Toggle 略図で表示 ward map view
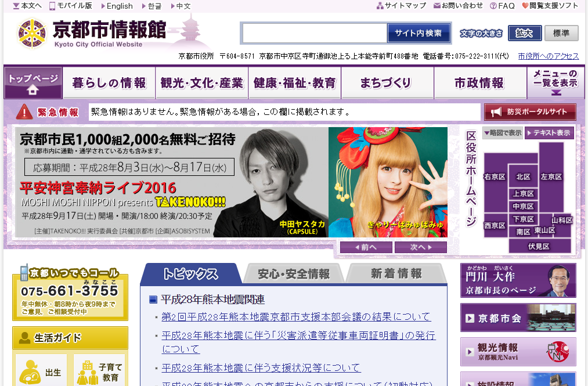Screen dimensions: 588x386 (x=503, y=133)
